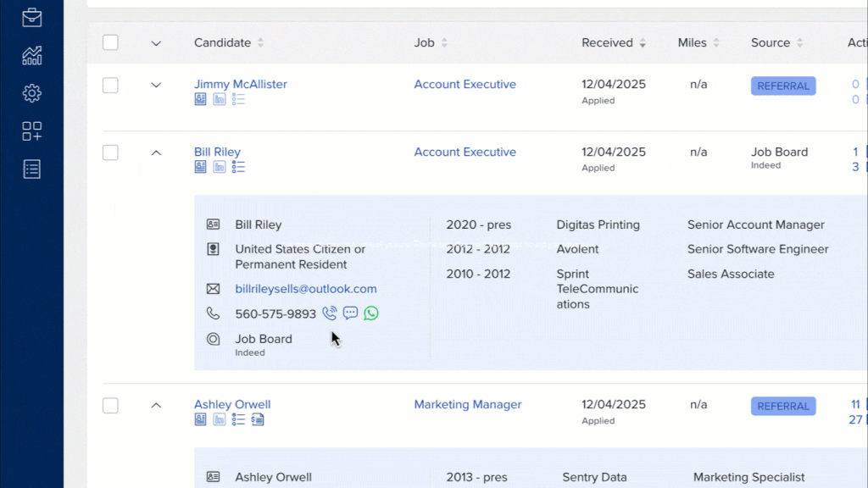Click the salary document icon under Ashley Orwell
This screenshot has height=488, width=868.
tap(258, 419)
